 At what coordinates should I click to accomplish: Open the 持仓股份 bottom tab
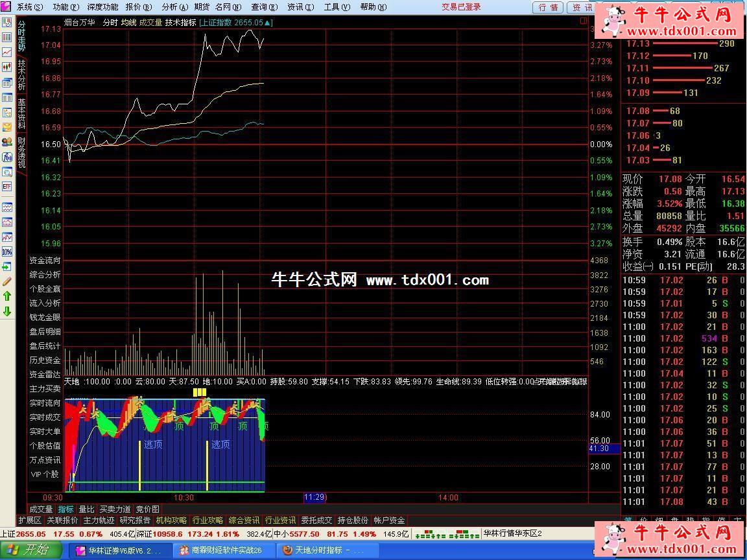click(353, 520)
